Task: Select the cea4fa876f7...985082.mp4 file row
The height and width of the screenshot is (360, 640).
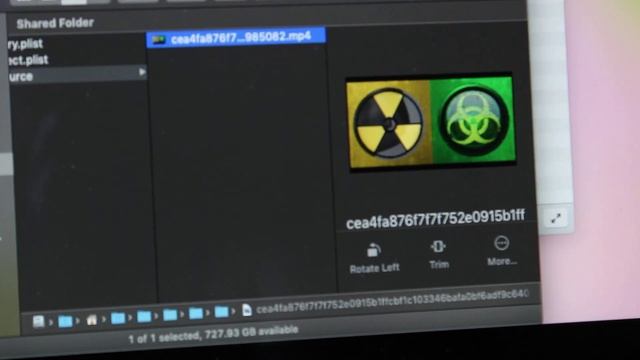Action: click(236, 38)
